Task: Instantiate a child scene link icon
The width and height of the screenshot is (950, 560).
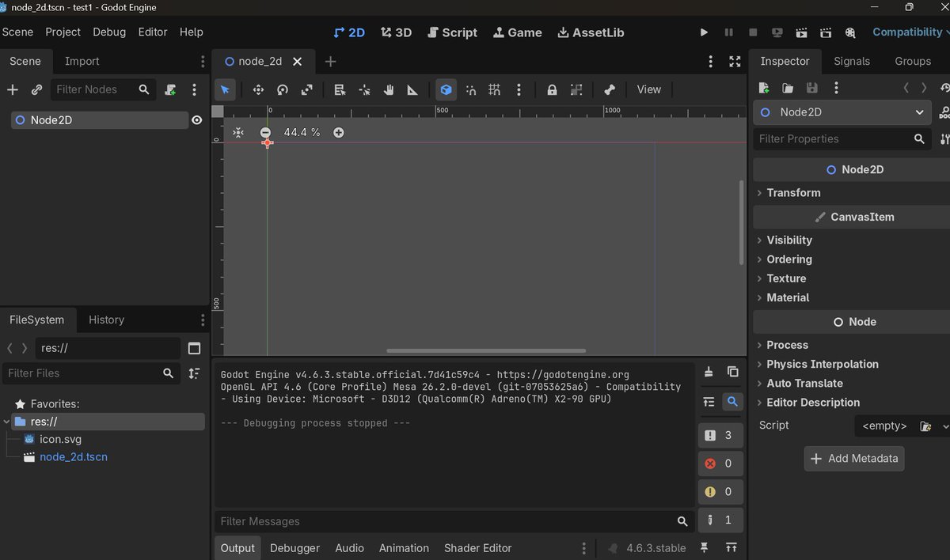Action: click(36, 90)
